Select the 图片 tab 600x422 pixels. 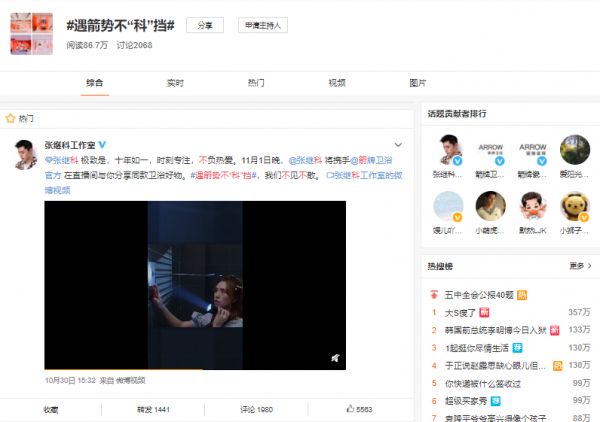(x=417, y=83)
